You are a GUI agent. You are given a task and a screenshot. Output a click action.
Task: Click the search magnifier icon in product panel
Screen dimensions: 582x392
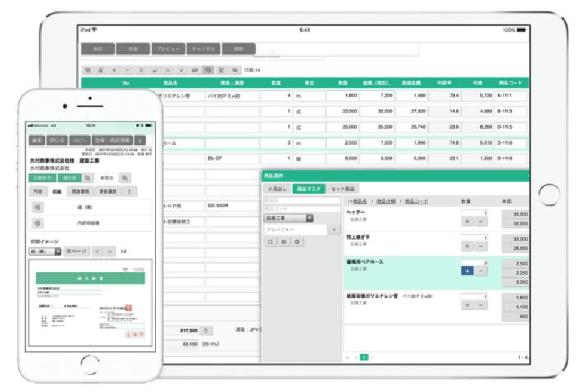click(271, 241)
